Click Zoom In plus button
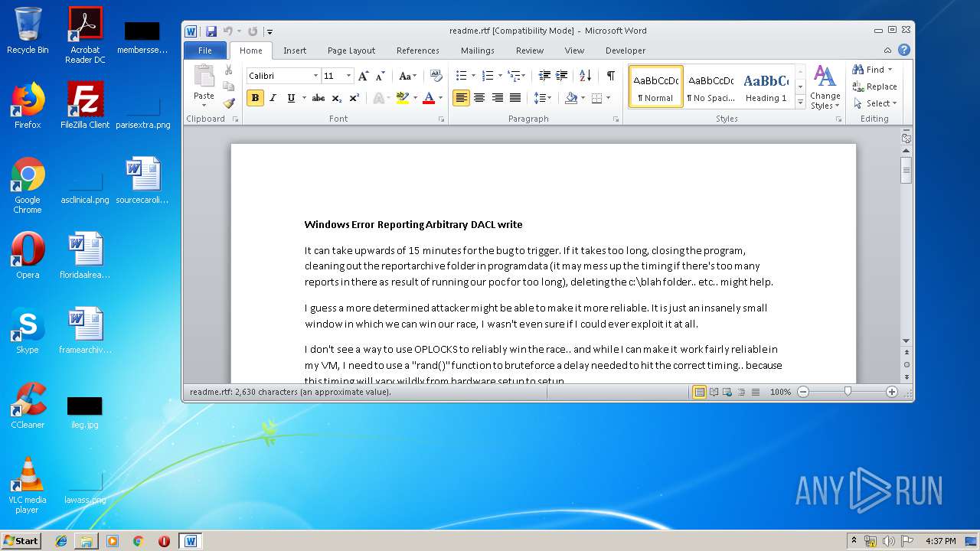 (x=892, y=392)
